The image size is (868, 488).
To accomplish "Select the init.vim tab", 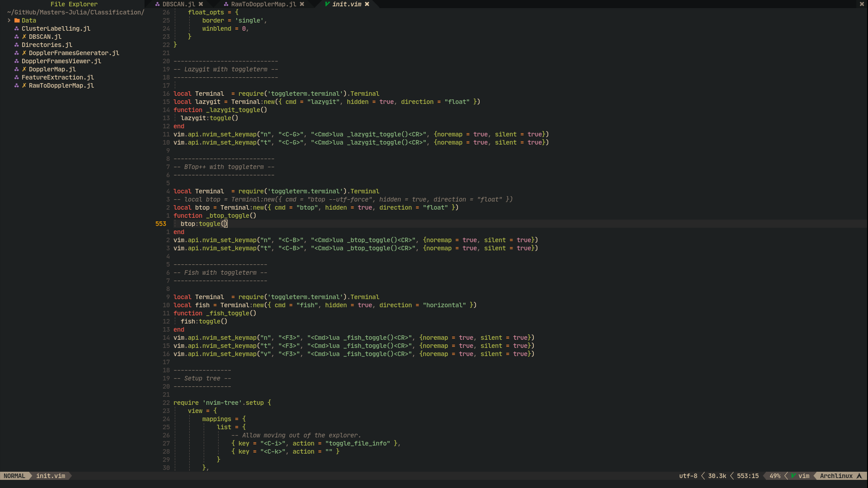I will click(x=347, y=4).
